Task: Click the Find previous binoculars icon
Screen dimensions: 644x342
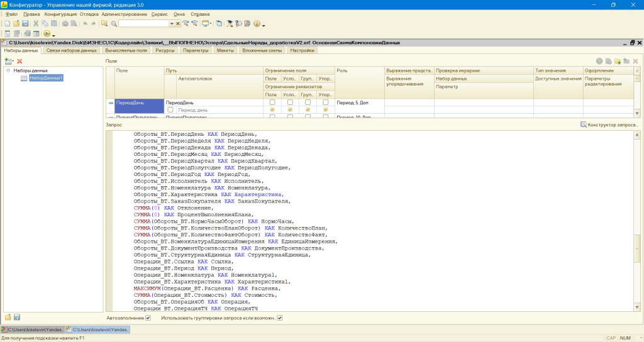Action: tap(195, 24)
